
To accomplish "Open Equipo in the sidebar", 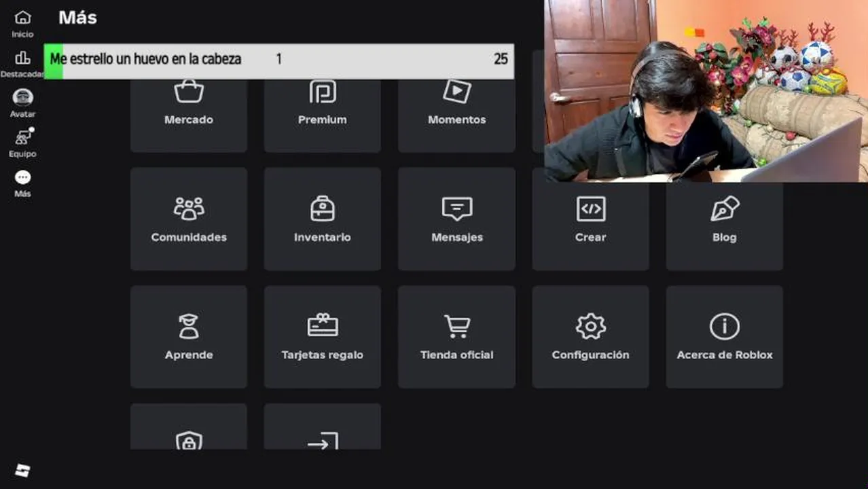I will click(22, 143).
